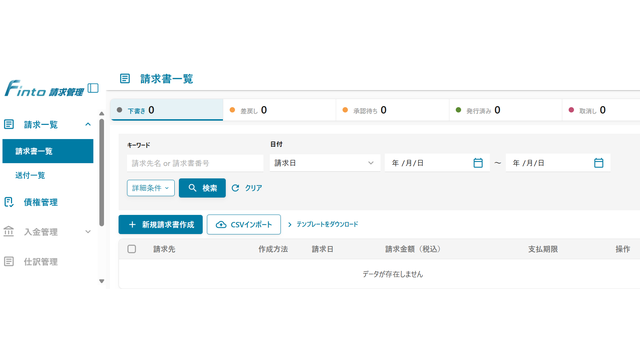Screen dimensions: 640x360
Task: Click the 作成方法 column header
Action: tap(273, 249)
